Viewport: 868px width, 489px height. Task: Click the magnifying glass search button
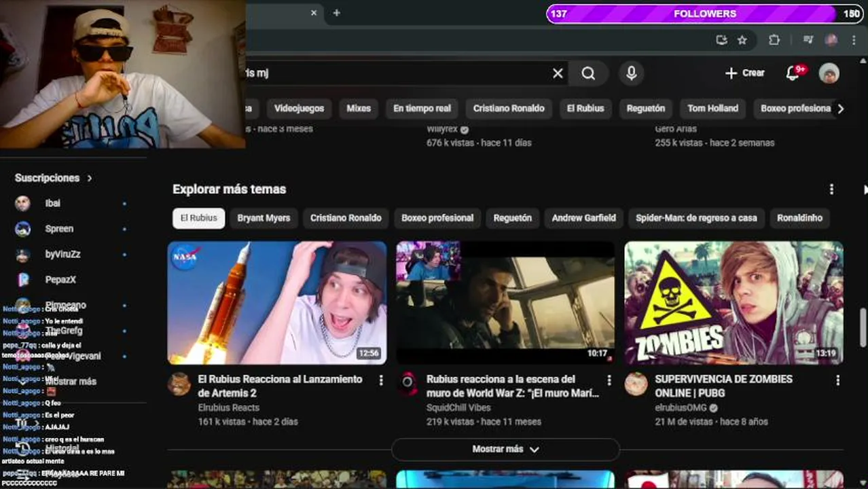pos(588,73)
